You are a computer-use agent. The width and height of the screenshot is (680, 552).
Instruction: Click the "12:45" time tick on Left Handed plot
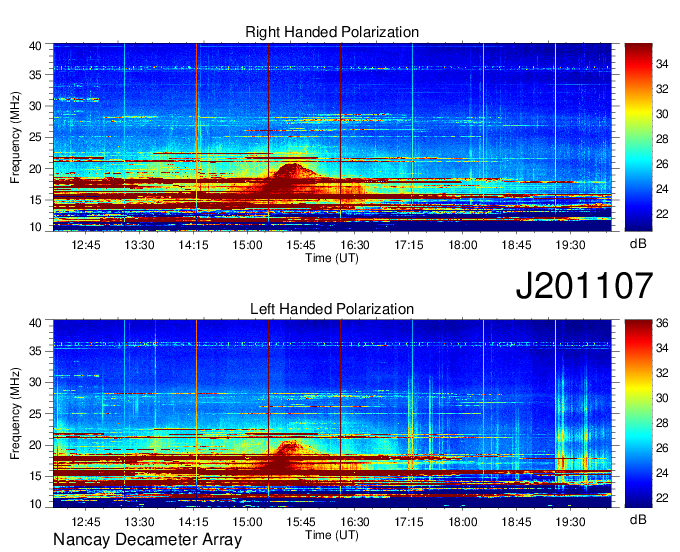coord(86,522)
